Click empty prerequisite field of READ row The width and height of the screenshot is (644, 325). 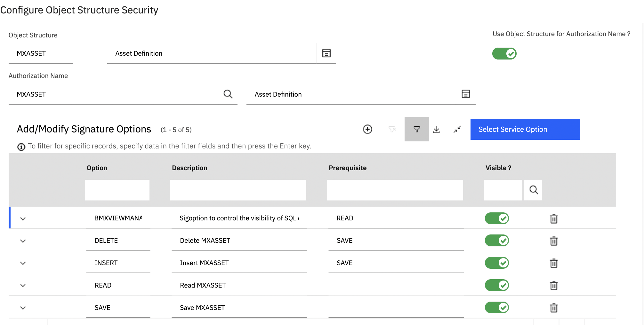click(396, 285)
